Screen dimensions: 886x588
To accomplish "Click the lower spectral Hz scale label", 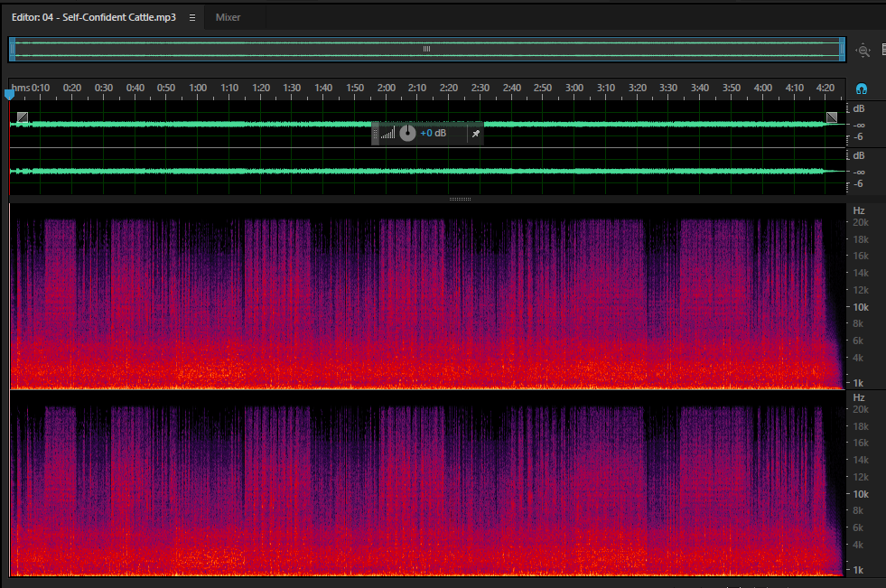I will tap(859, 397).
